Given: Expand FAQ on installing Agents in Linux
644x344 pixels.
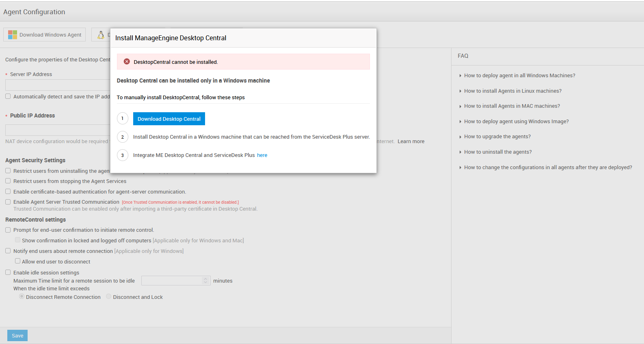Looking at the screenshot, I should 512,91.
